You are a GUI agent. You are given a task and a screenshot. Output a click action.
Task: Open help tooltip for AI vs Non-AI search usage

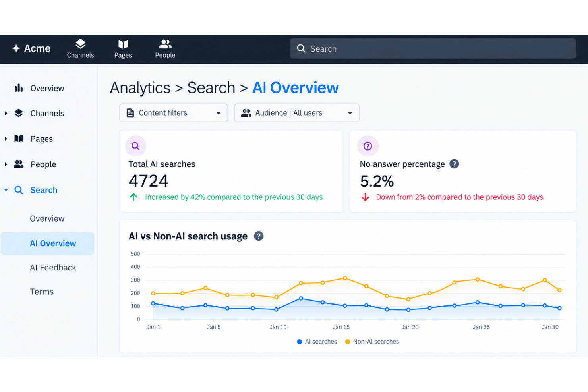point(259,236)
